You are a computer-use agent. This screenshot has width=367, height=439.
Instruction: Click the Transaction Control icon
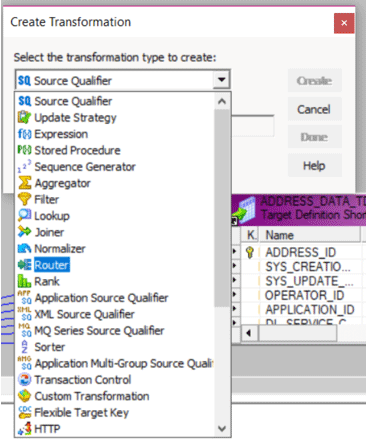tap(24, 379)
